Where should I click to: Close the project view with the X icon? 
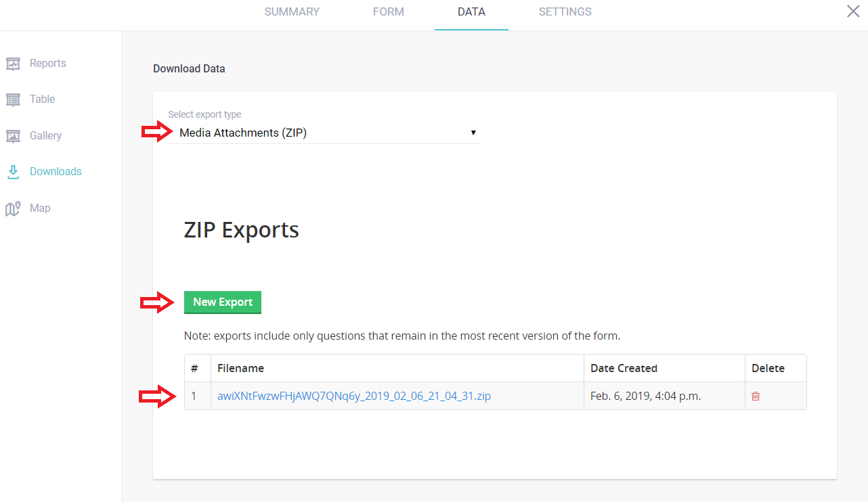[x=853, y=12]
